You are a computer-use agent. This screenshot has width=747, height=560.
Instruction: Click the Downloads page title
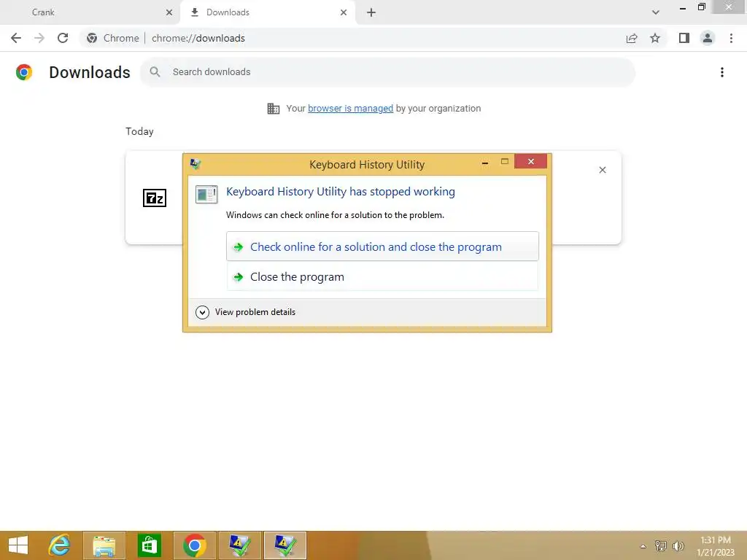pyautogui.click(x=90, y=72)
